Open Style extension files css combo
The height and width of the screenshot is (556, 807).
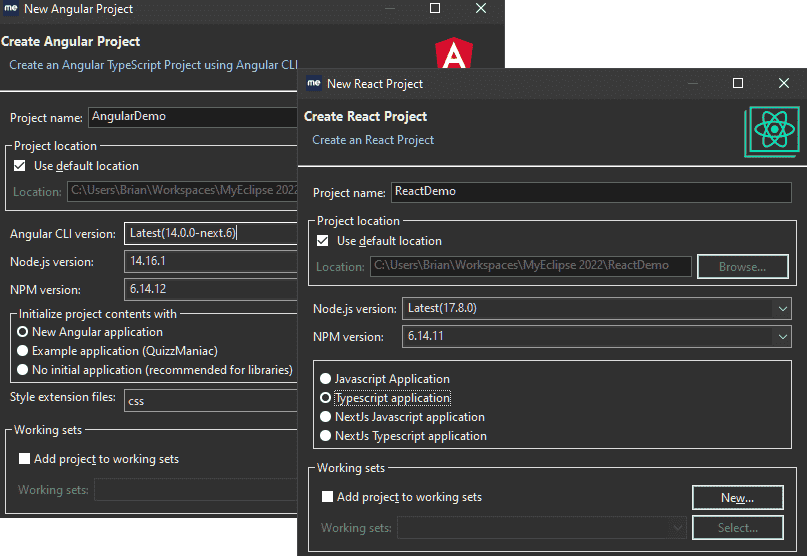click(x=211, y=401)
